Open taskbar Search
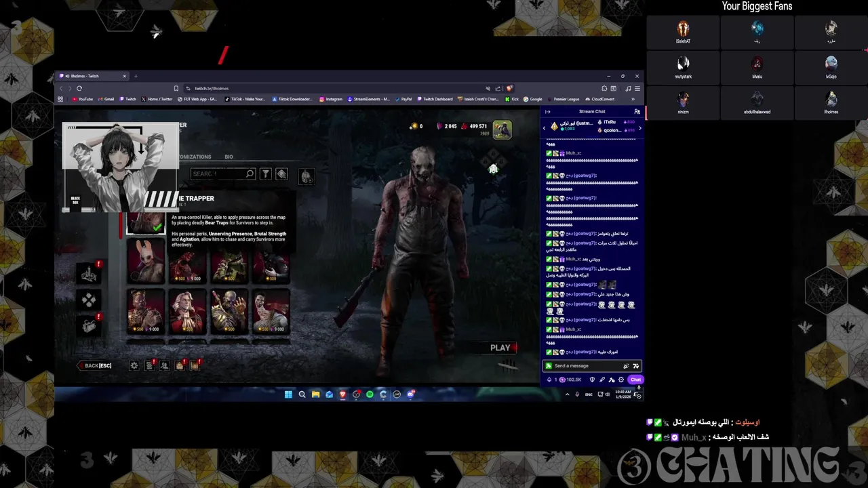This screenshot has height=488, width=868. 302,394
